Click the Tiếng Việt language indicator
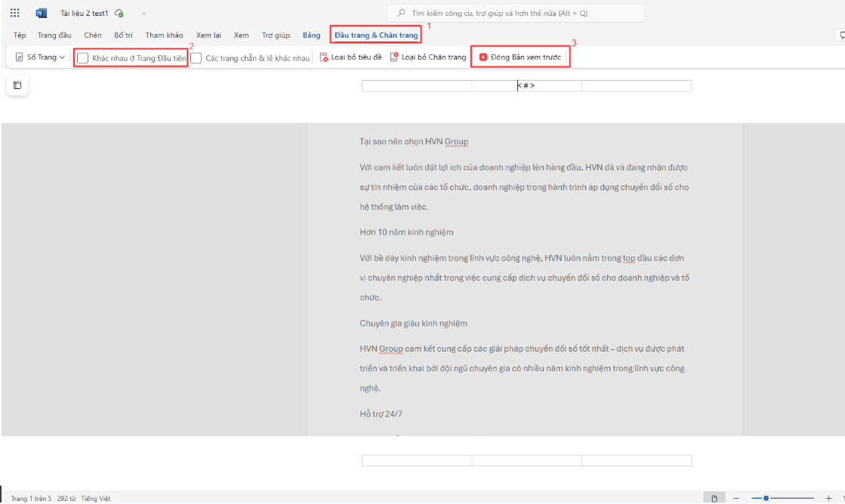Screen dimensions: 845x504 [x=95, y=499]
